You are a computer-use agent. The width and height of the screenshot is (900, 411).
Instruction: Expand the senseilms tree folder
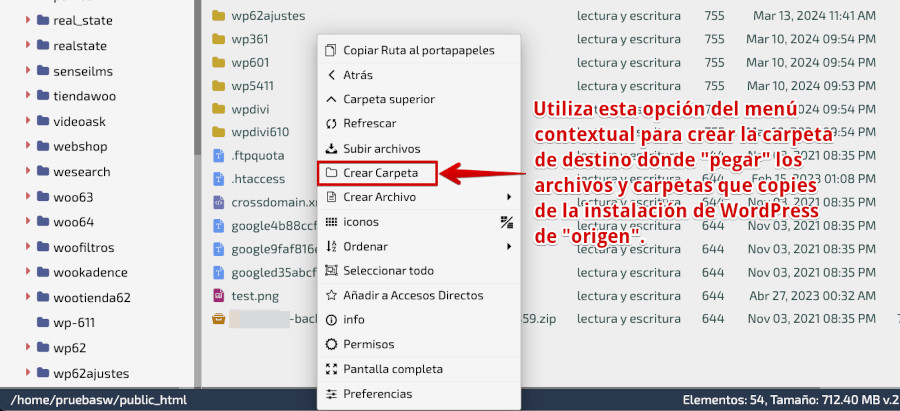click(28, 71)
